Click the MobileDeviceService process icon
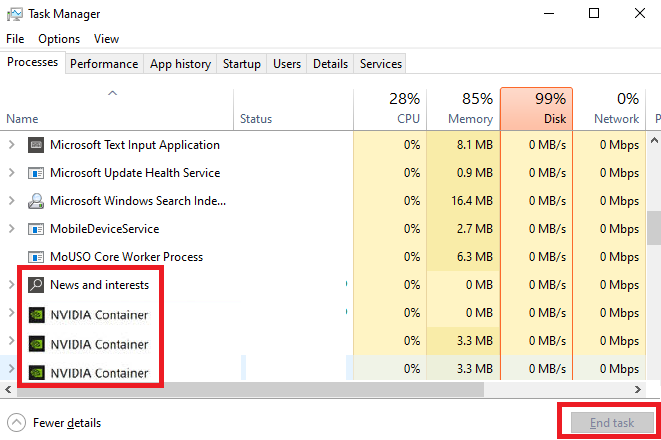 (36, 229)
